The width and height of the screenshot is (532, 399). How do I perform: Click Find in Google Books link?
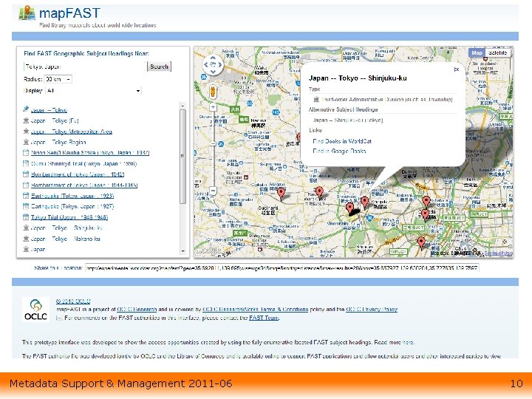pos(339,151)
